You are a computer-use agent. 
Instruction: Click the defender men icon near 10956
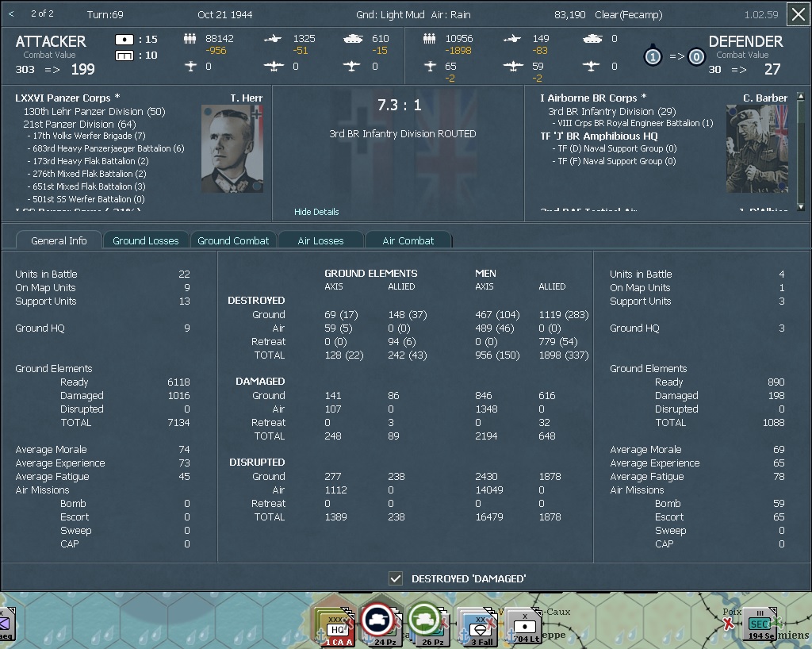429,38
